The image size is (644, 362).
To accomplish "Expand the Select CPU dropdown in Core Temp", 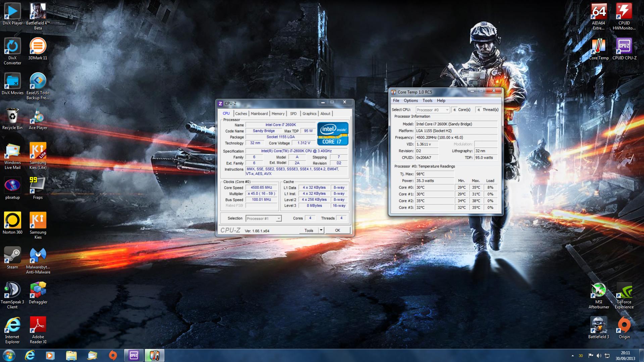I will tap(432, 110).
